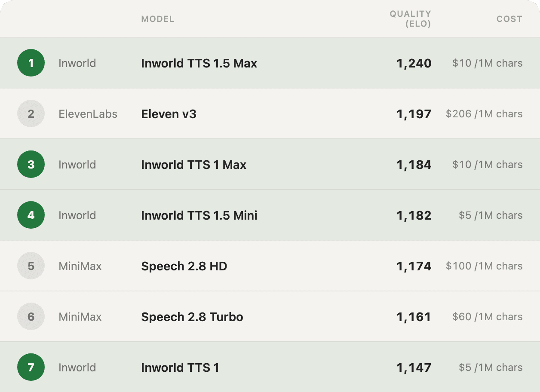Click the green rank 1 badge
540x392 pixels.
tap(31, 63)
